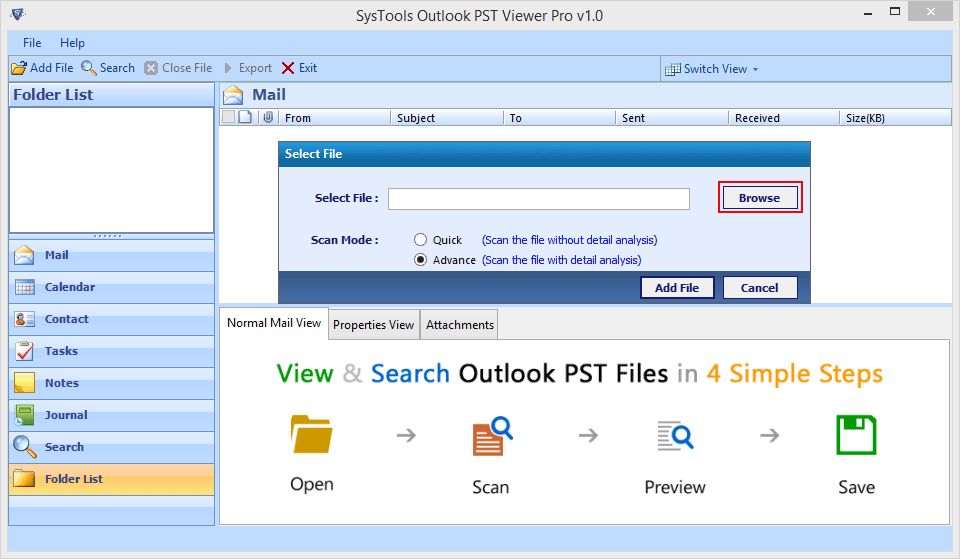Minimize the PST Viewer window

(868, 13)
